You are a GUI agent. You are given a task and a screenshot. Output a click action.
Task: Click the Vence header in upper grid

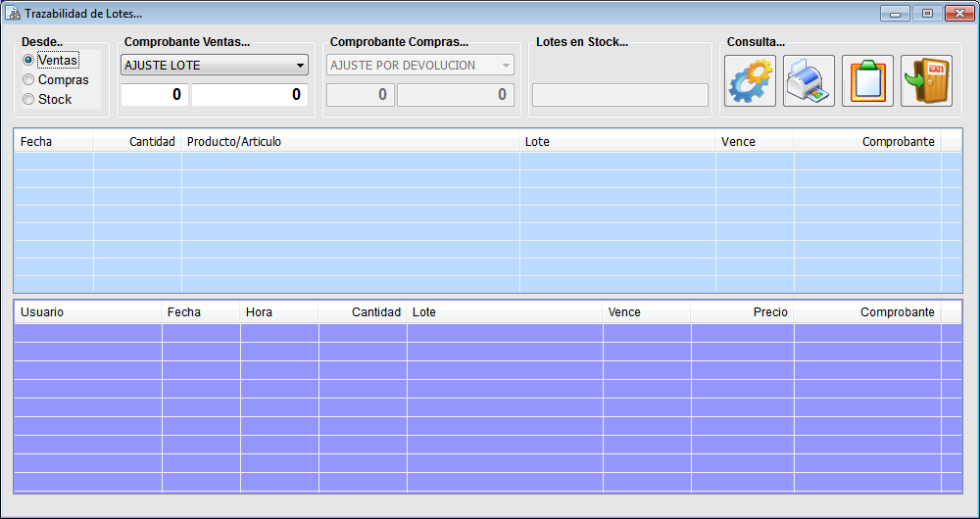[755, 142]
